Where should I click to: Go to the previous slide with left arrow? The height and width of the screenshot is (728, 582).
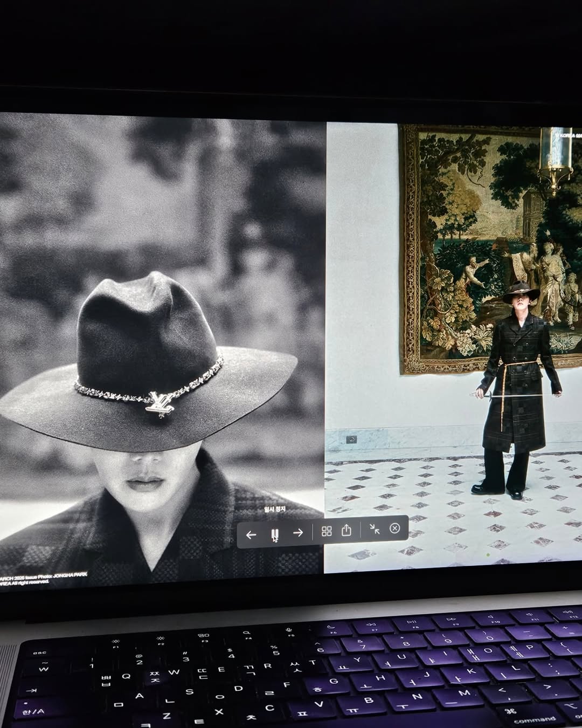pos(251,534)
